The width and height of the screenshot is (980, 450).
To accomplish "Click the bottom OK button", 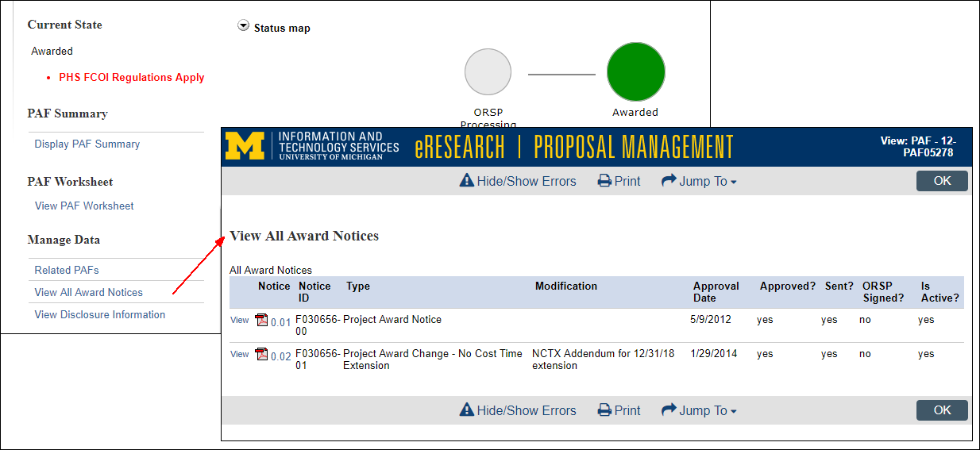I will [x=942, y=410].
